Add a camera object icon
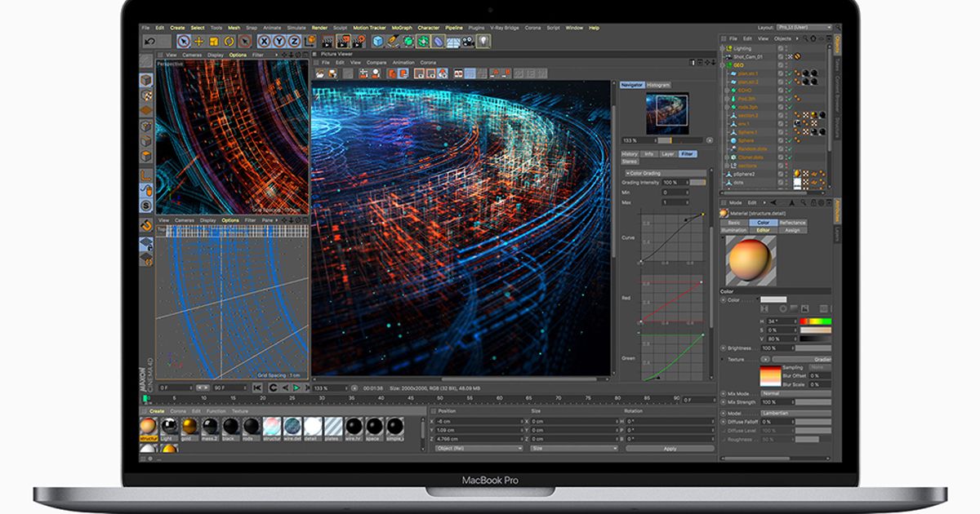Screen dimensions: 980x514 (x=468, y=41)
